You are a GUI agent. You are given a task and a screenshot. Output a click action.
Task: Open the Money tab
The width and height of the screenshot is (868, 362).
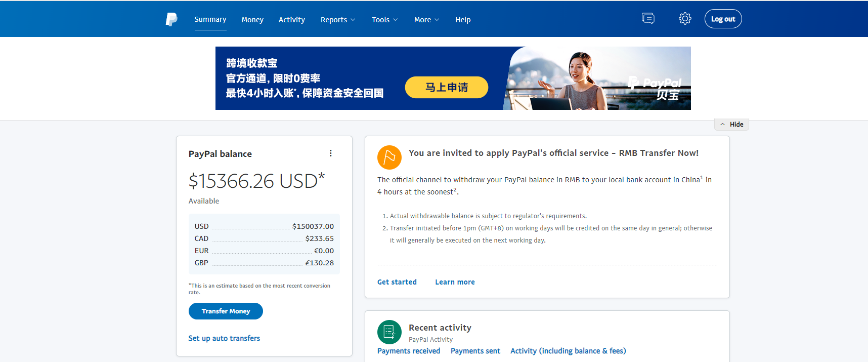coord(252,20)
